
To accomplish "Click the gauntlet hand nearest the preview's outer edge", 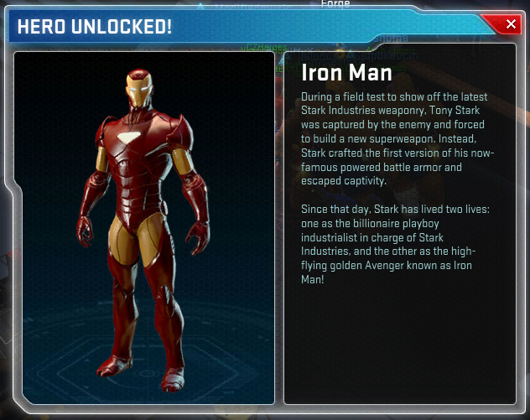I will (x=85, y=231).
